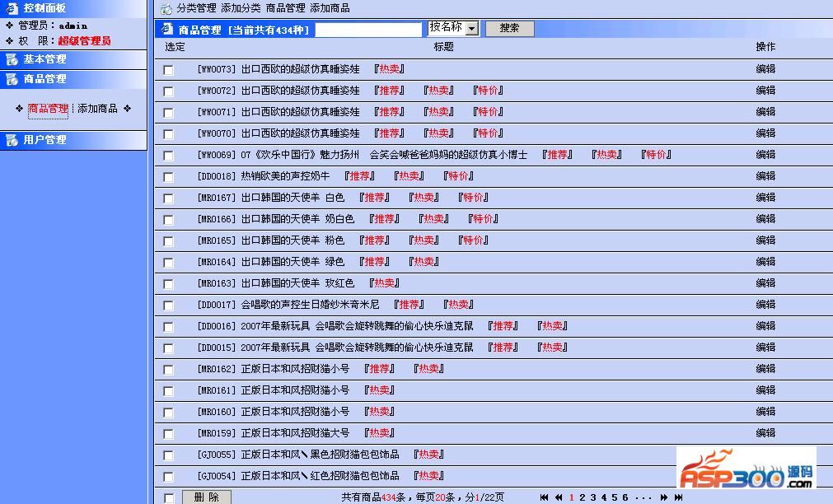Check the box for MR0159 招财猫大号
The height and width of the screenshot is (504, 833).
pos(168,434)
